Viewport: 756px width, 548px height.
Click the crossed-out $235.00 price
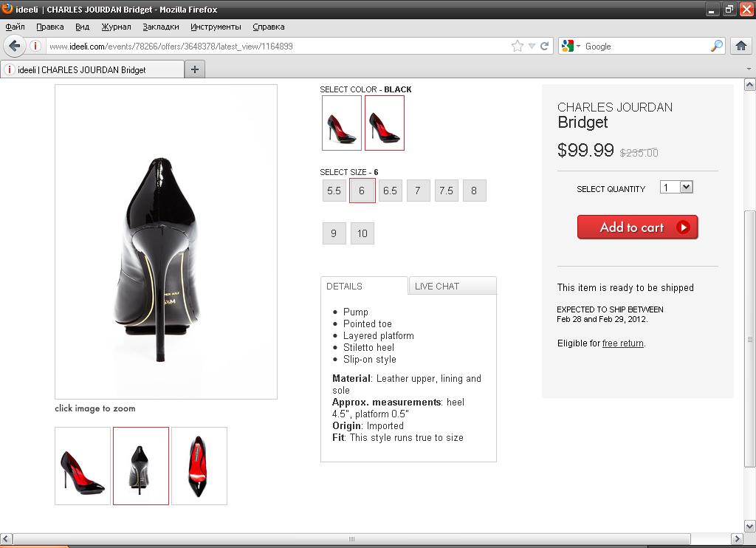tap(639, 153)
